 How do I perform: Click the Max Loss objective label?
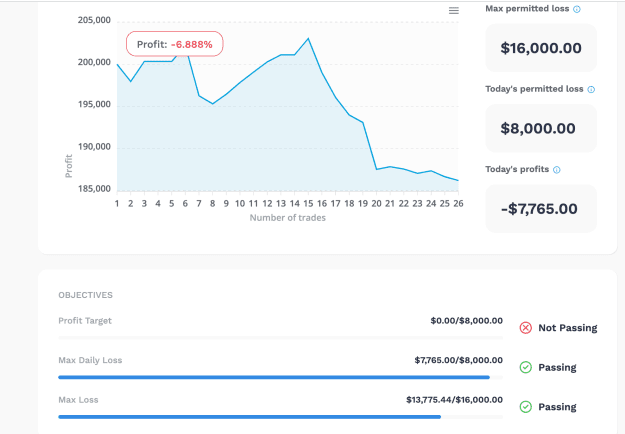78,400
